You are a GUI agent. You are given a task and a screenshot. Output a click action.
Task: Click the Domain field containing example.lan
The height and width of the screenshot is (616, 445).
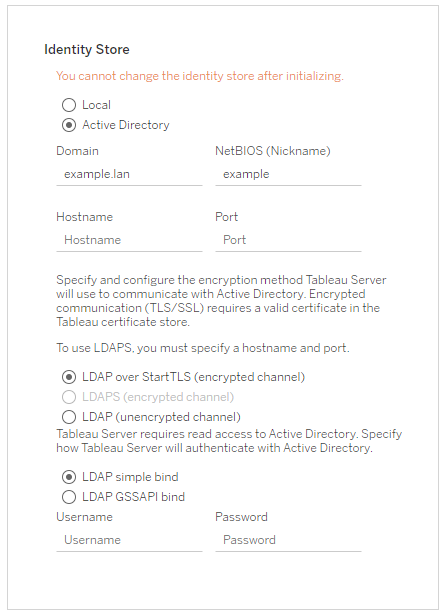click(129, 174)
